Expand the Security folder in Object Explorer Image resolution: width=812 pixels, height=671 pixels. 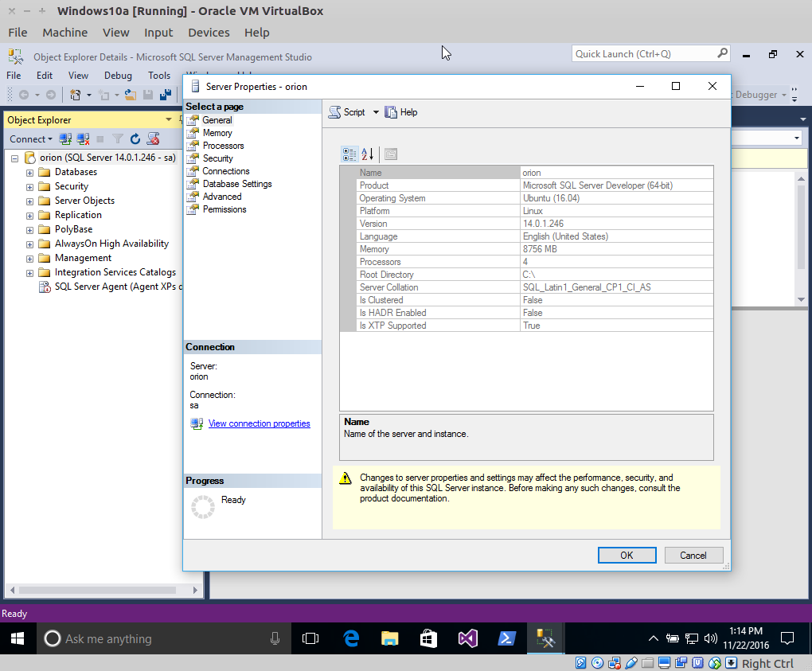pyautogui.click(x=30, y=187)
